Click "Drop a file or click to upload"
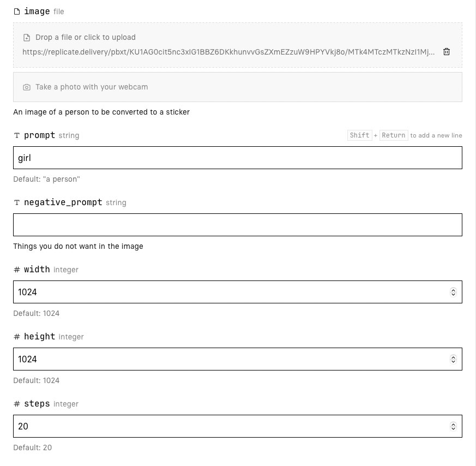Screen dimensions: 476x466 (x=86, y=38)
